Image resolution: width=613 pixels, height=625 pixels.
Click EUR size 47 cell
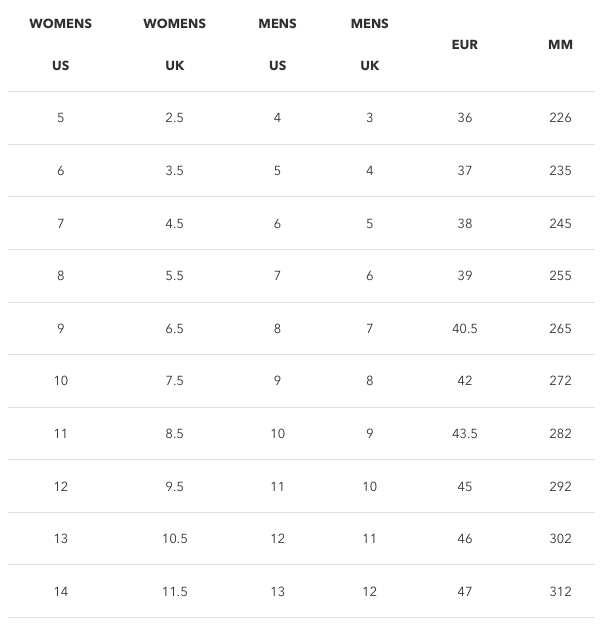click(465, 592)
